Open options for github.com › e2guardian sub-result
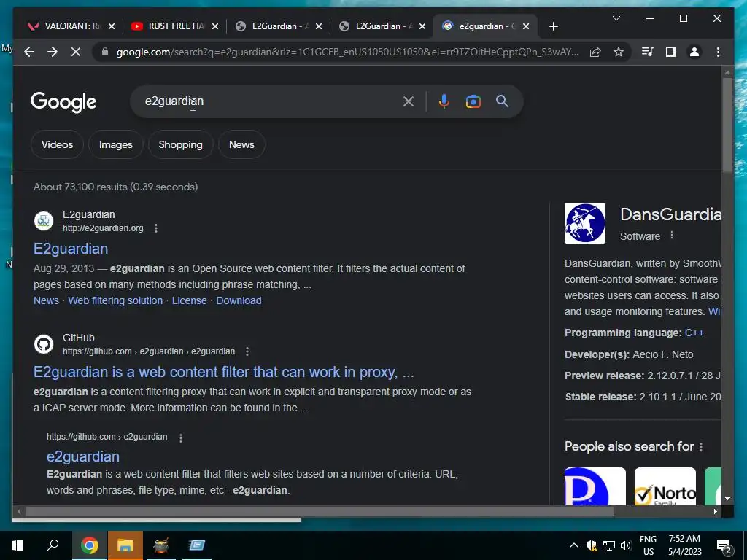Image resolution: width=747 pixels, height=560 pixels. [x=181, y=437]
